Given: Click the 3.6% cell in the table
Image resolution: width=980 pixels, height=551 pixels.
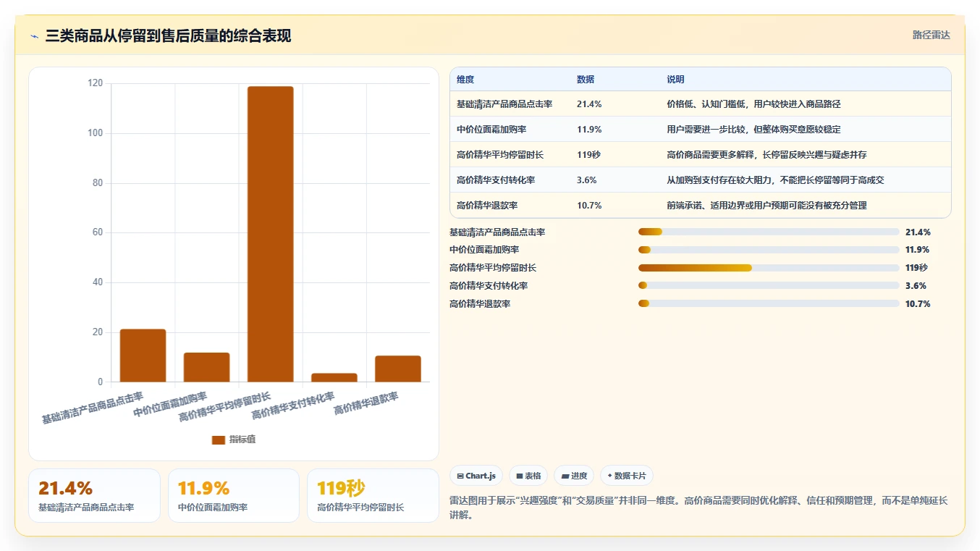Looking at the screenshot, I should tap(587, 180).
